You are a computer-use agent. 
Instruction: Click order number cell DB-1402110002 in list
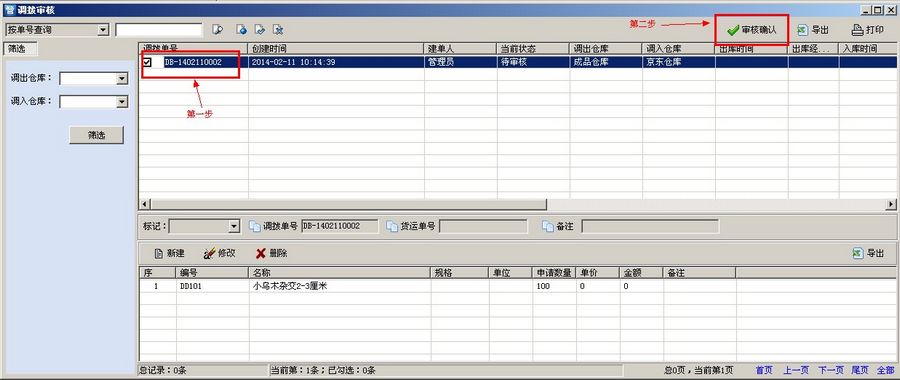(x=193, y=62)
